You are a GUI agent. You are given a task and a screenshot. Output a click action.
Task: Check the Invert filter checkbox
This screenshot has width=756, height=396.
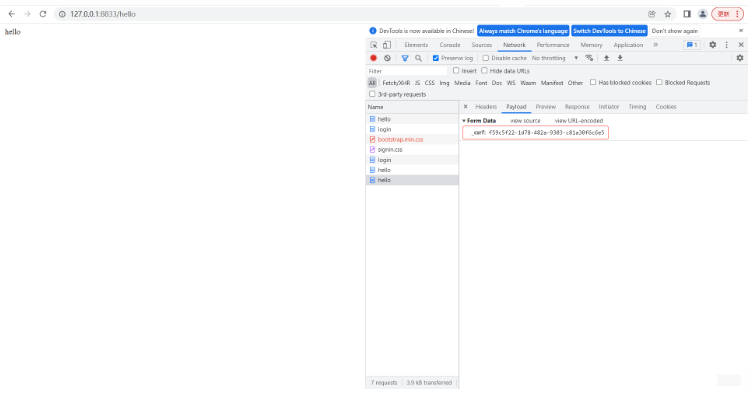(x=456, y=70)
